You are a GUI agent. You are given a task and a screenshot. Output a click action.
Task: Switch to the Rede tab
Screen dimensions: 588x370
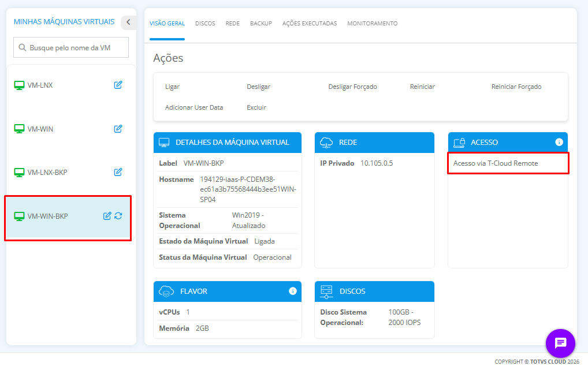pyautogui.click(x=233, y=23)
